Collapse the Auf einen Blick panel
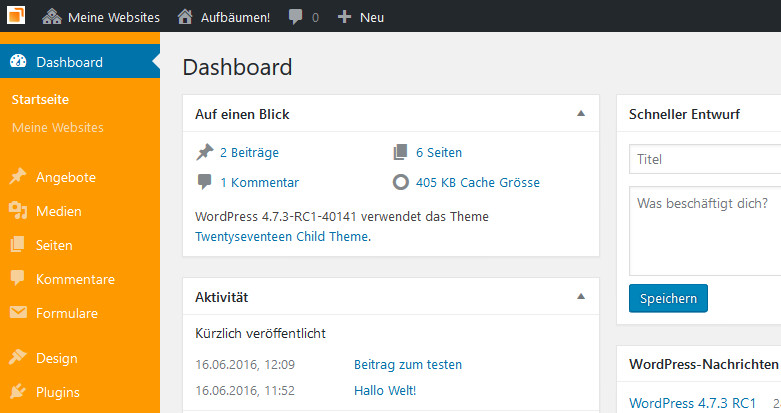The image size is (781, 413). tap(581, 114)
